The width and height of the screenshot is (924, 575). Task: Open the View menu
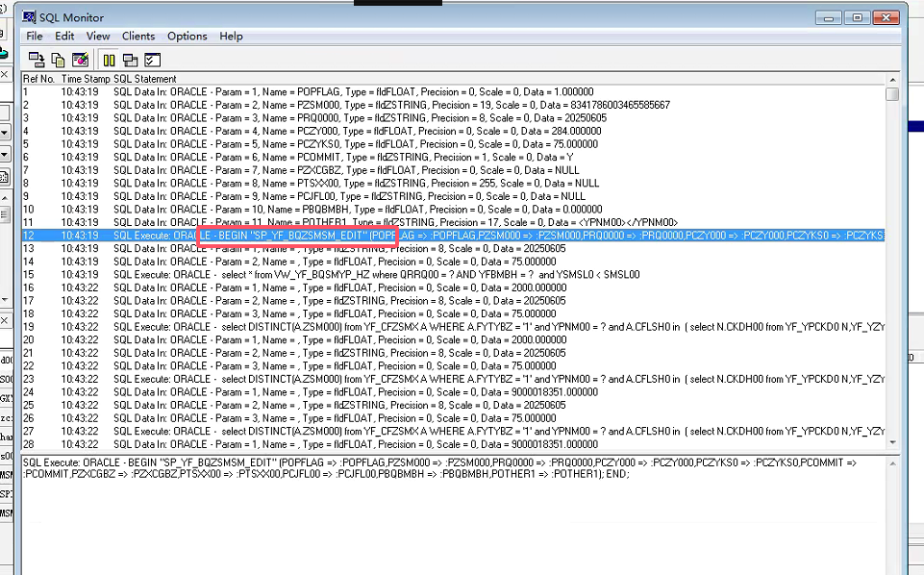[x=98, y=36]
